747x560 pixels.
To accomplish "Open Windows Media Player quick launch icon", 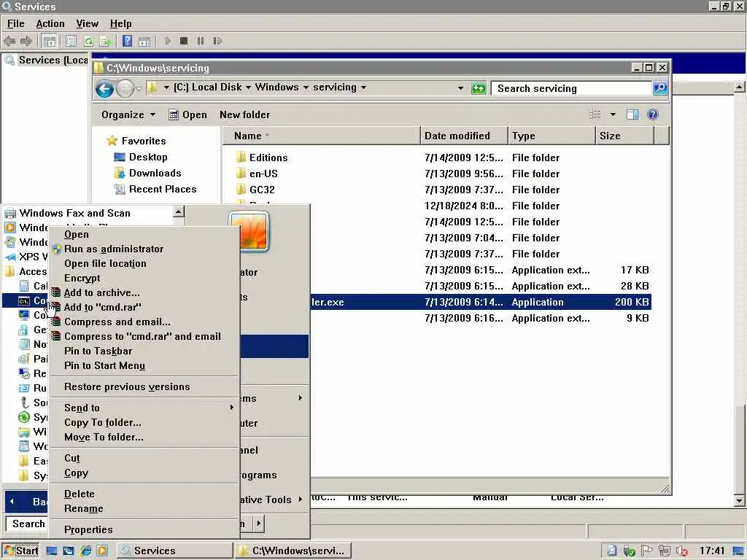I will tap(102, 551).
